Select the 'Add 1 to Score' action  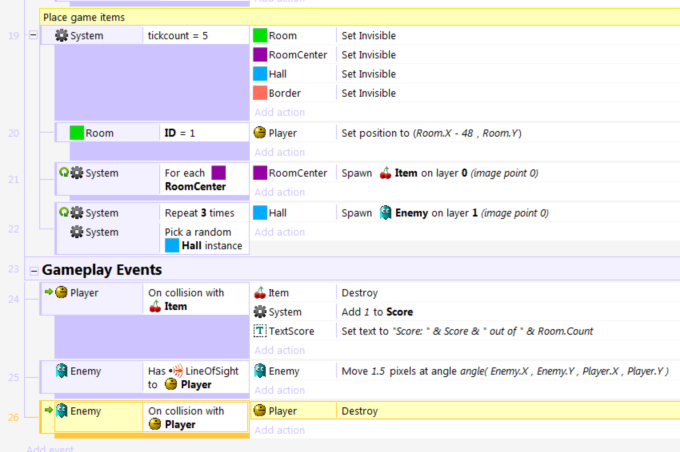380,312
